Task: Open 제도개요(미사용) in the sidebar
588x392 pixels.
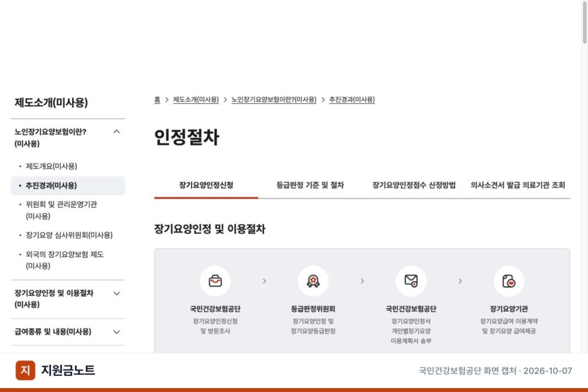Action: click(51, 166)
